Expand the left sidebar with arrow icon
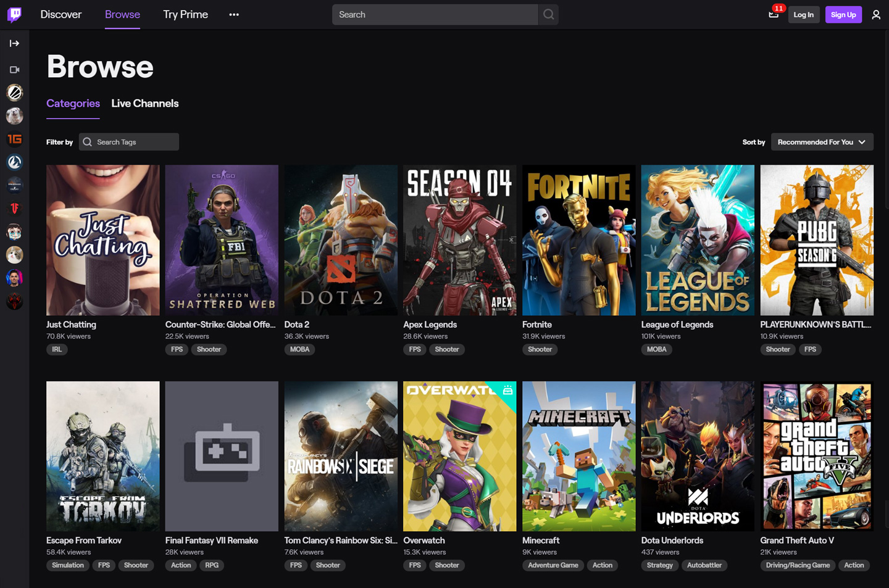 (14, 43)
